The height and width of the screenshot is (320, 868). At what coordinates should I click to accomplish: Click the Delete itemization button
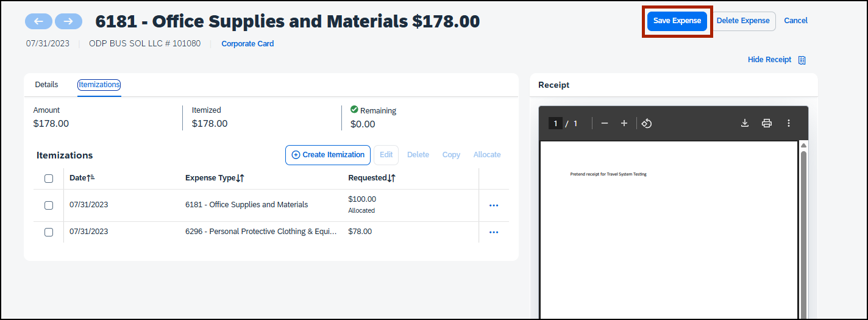(418, 155)
